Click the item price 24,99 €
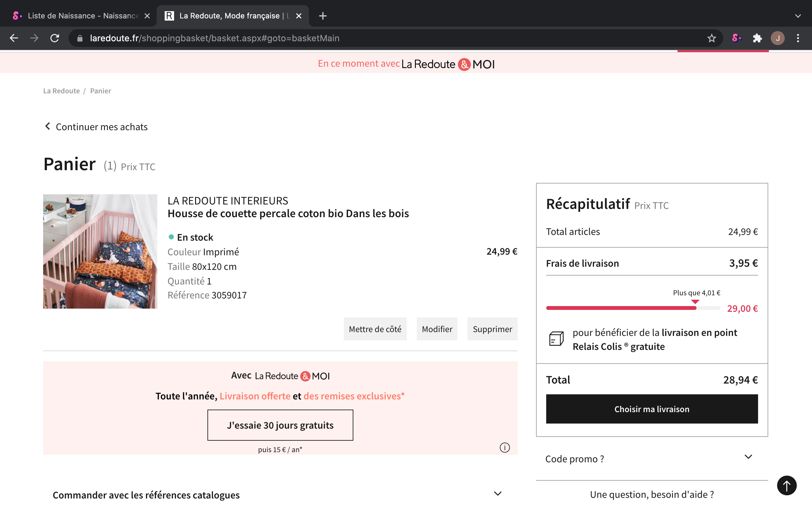Viewport: 812px width, 508px height. pyautogui.click(x=502, y=251)
